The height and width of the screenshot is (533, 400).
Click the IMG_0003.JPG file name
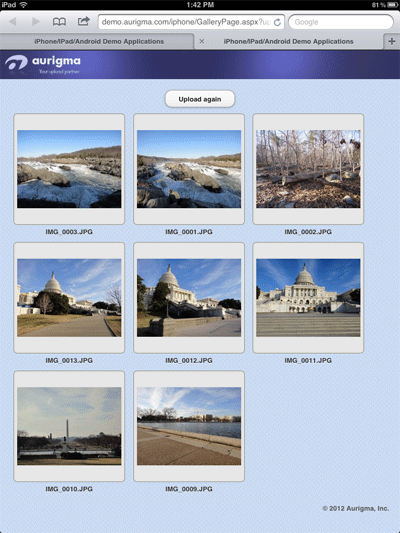(x=69, y=232)
